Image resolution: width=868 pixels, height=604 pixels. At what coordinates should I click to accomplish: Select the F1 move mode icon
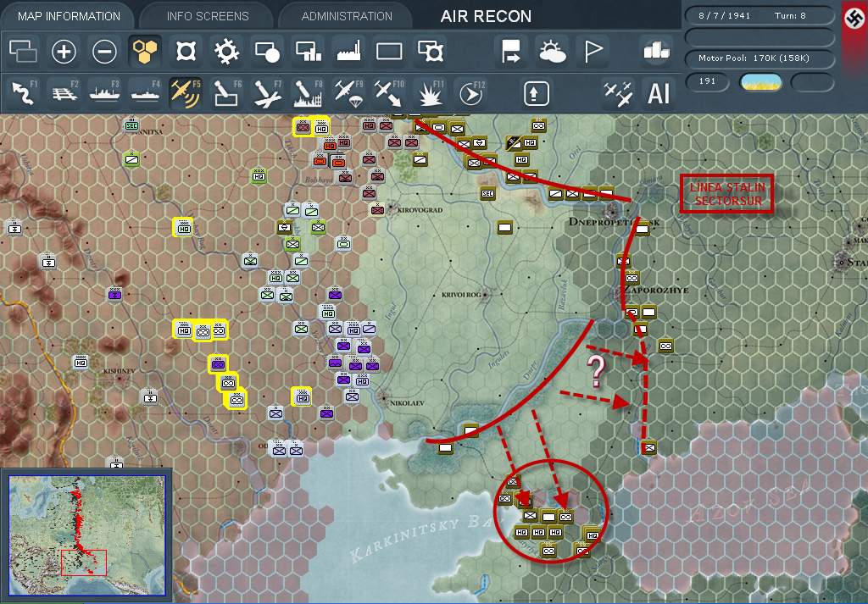23,92
